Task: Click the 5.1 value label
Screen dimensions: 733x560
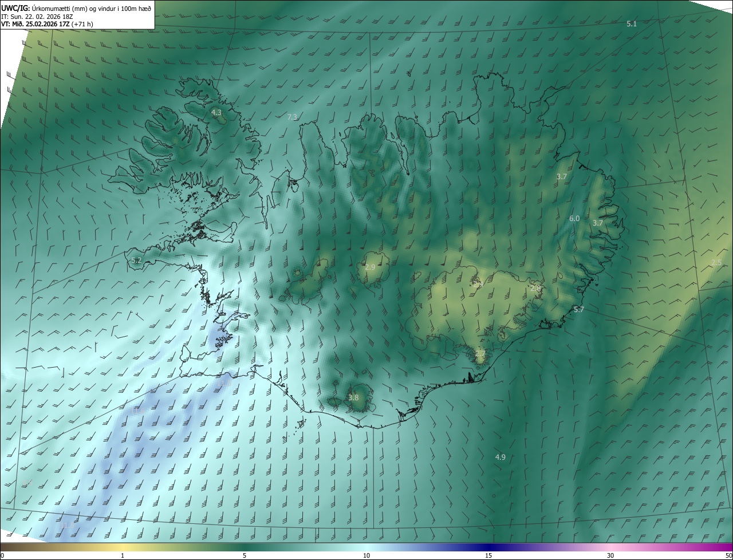Action: (x=632, y=23)
